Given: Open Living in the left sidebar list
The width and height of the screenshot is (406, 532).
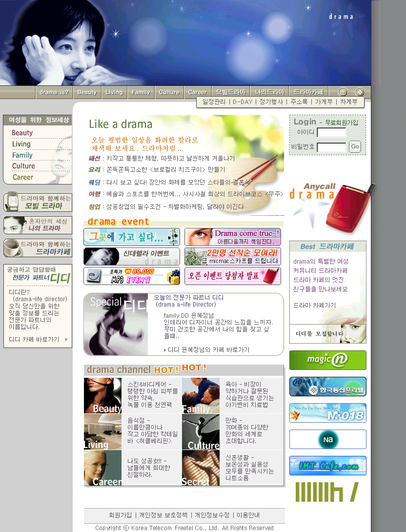Looking at the screenshot, I should point(21,144).
